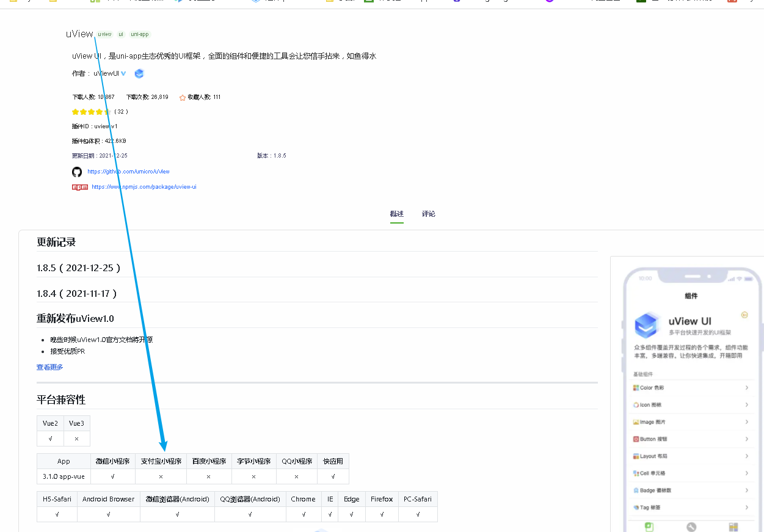
Task: Click the small yellow circle icon beside uView UI title
Action: [x=744, y=315]
